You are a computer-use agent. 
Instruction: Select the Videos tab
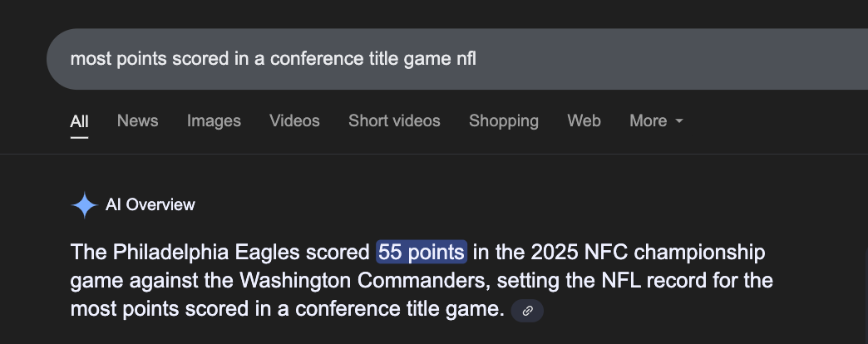294,121
